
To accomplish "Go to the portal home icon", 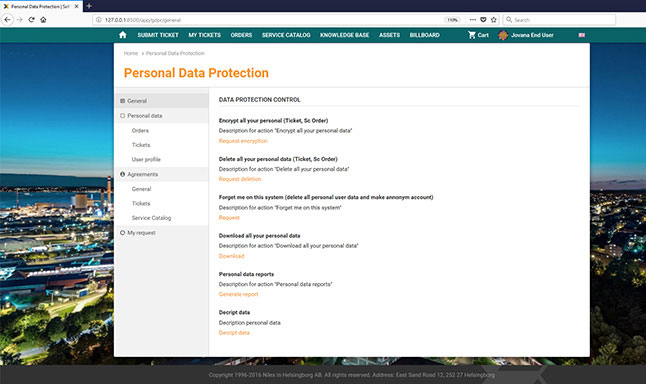I will click(x=123, y=35).
